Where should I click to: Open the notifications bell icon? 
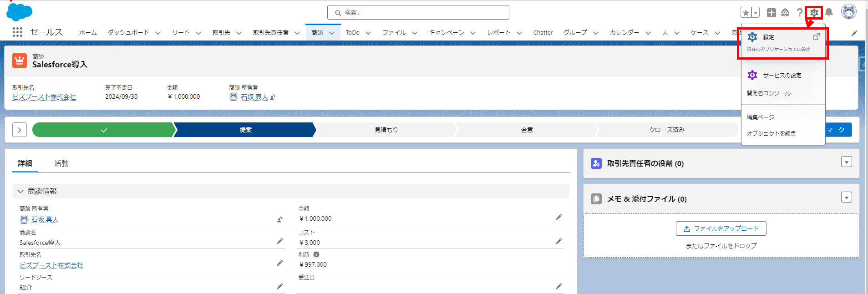(829, 12)
